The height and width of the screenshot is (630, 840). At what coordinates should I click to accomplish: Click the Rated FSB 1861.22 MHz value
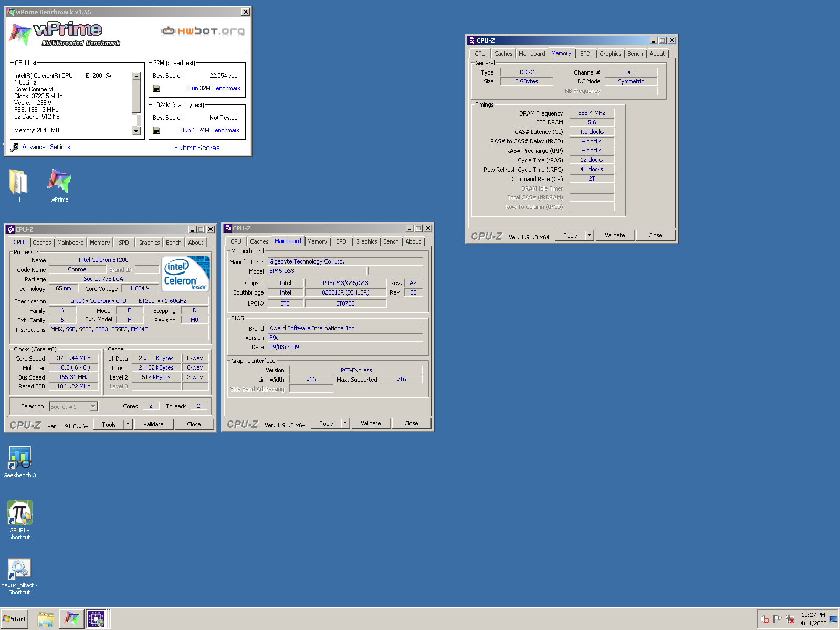[x=73, y=386]
